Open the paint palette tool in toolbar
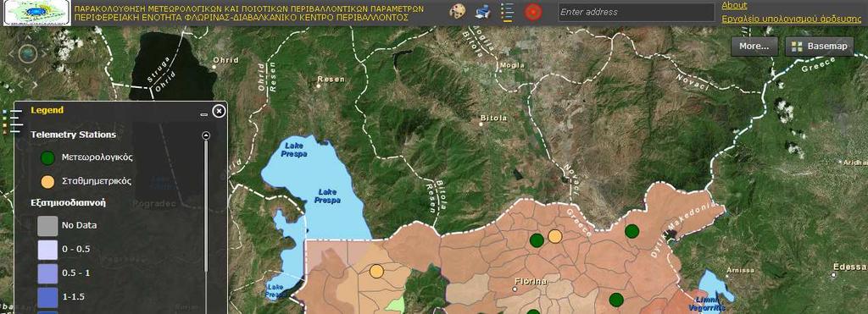 coord(457,12)
